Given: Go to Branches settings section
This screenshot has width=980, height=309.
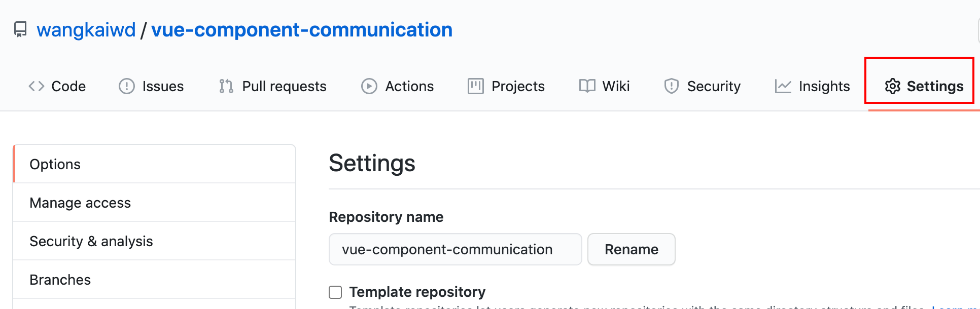Looking at the screenshot, I should point(60,280).
